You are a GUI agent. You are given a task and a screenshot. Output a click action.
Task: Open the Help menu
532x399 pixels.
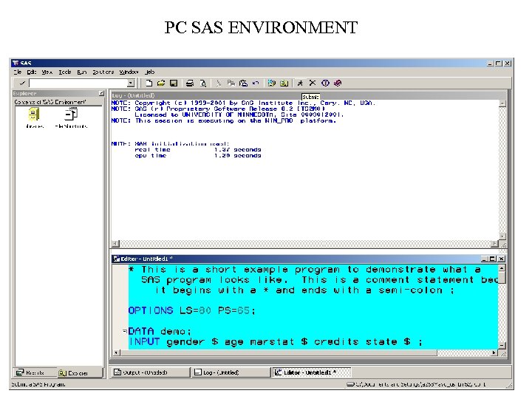point(149,72)
